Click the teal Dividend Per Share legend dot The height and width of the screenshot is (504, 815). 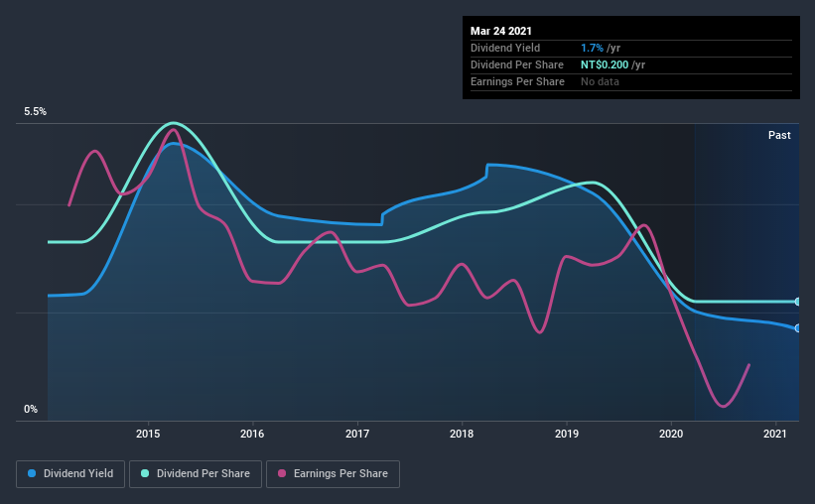pyautogui.click(x=145, y=473)
